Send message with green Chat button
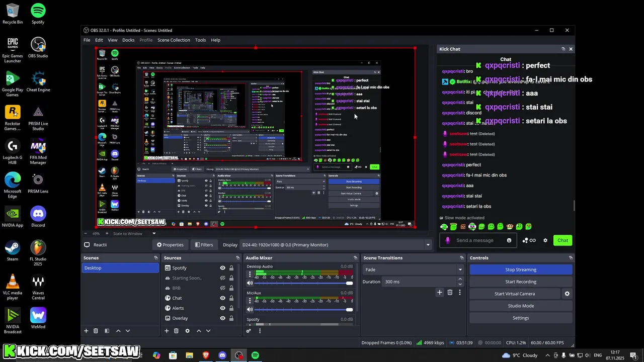This screenshot has height=362, width=644. click(x=562, y=240)
